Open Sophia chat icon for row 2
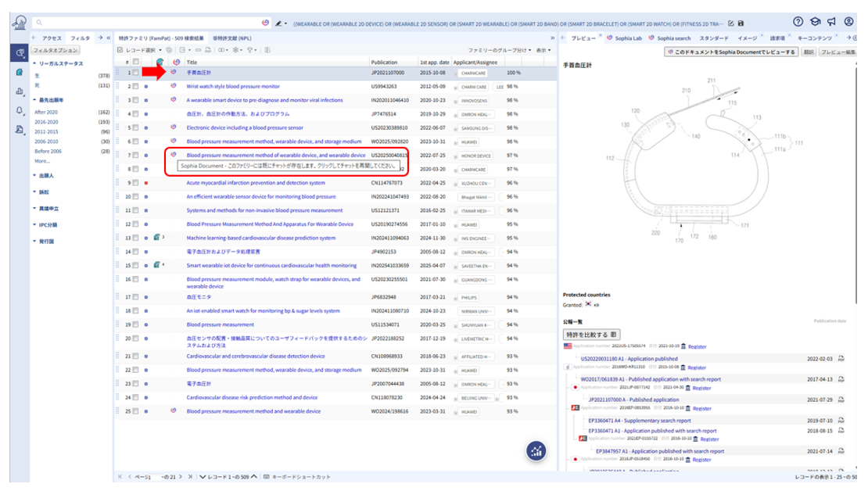The width and height of the screenshot is (868, 498). tap(174, 86)
